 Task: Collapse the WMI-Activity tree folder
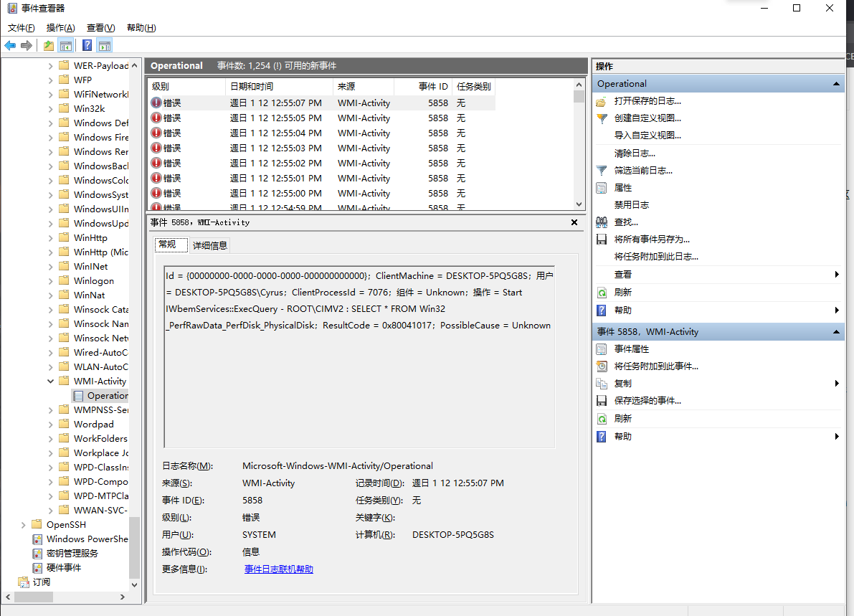(51, 382)
